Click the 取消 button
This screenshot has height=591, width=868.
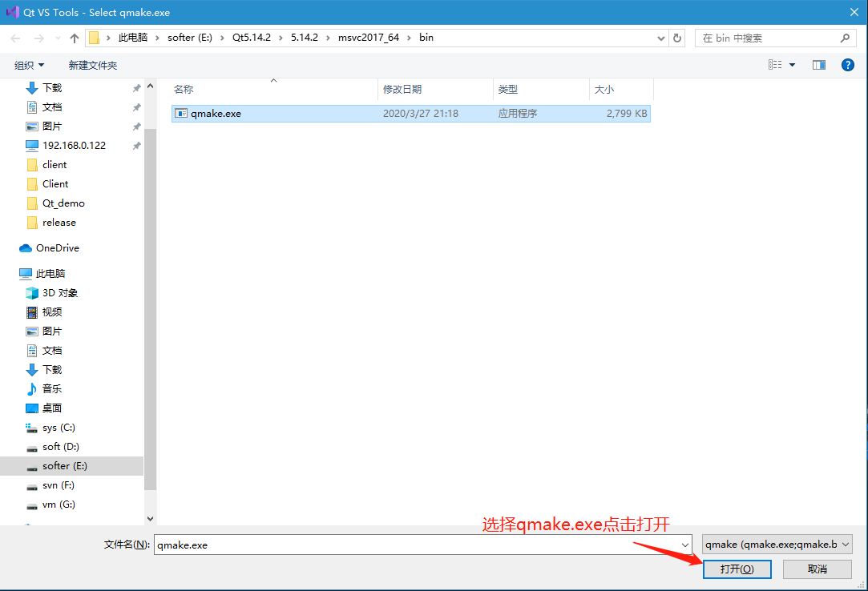pos(817,569)
